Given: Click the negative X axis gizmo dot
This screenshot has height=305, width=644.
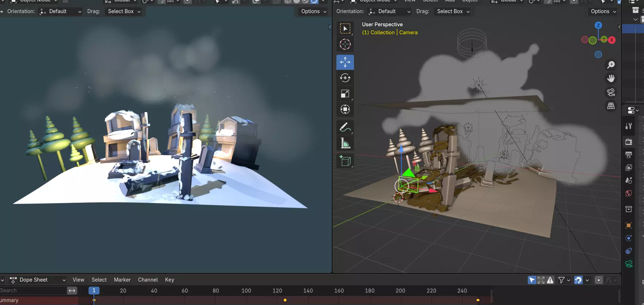Looking at the screenshot, I should tap(585, 40).
